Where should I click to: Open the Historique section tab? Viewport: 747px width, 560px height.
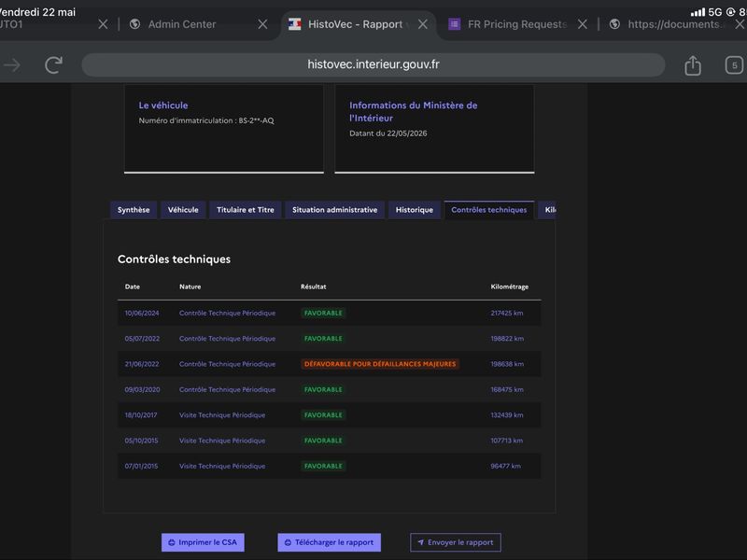[415, 210]
